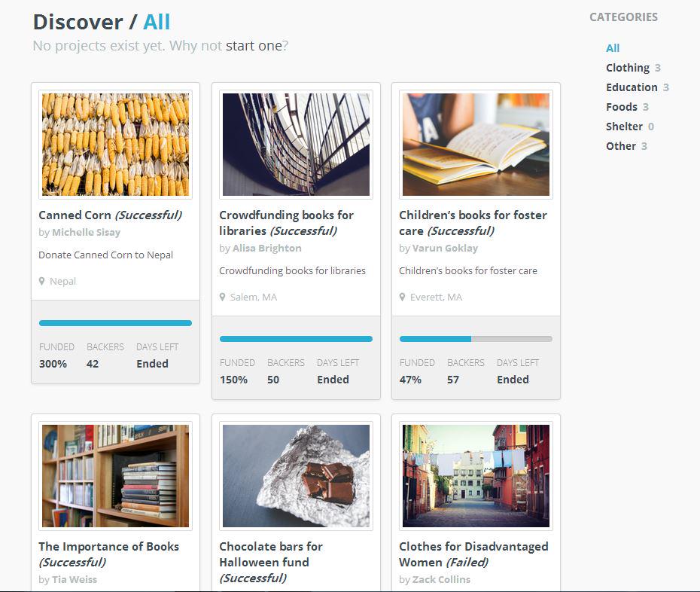
Task: Click the 'Everett, MA' location text
Action: click(x=436, y=297)
